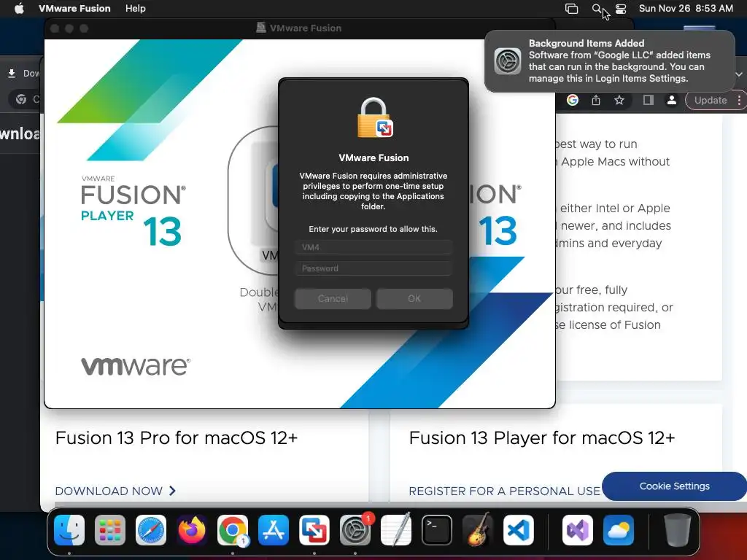Click the date and time in menu bar

click(x=686, y=9)
